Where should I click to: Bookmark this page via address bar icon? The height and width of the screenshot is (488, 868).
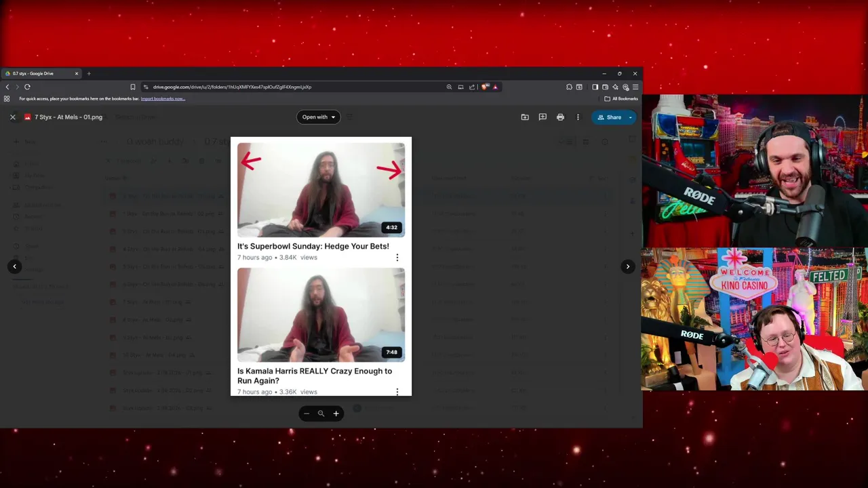[x=133, y=87]
